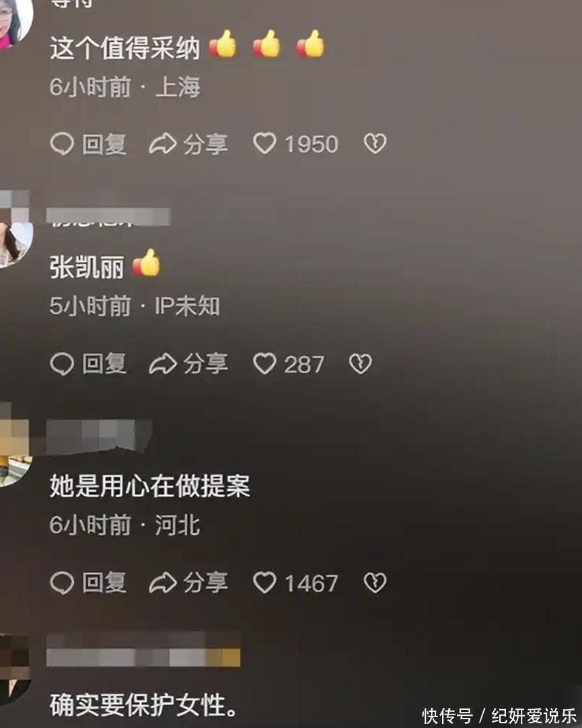The height and width of the screenshot is (728, 582).
Task: Share the 张凯丽 comment
Action: tap(188, 363)
